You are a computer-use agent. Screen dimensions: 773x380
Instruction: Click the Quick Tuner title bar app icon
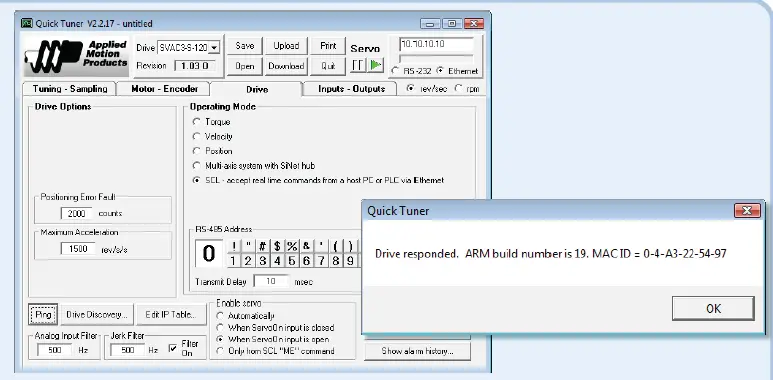click(x=27, y=23)
